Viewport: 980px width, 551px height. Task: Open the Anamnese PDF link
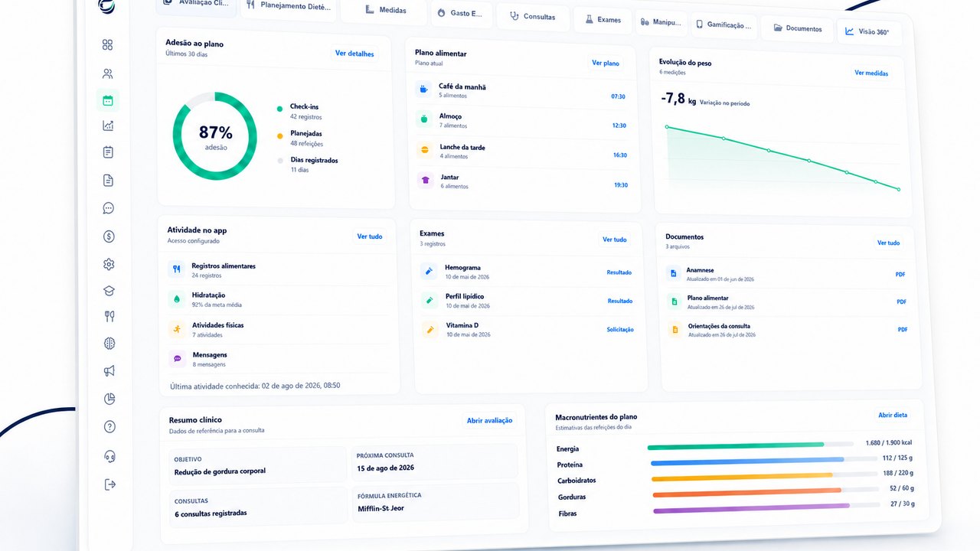[x=900, y=274]
